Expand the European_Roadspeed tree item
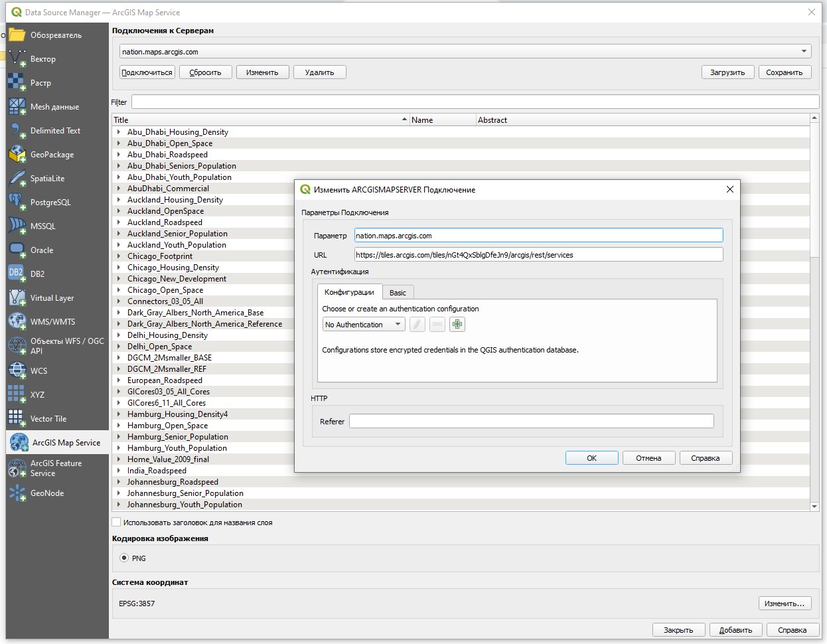The width and height of the screenshot is (827, 644). 119,380
